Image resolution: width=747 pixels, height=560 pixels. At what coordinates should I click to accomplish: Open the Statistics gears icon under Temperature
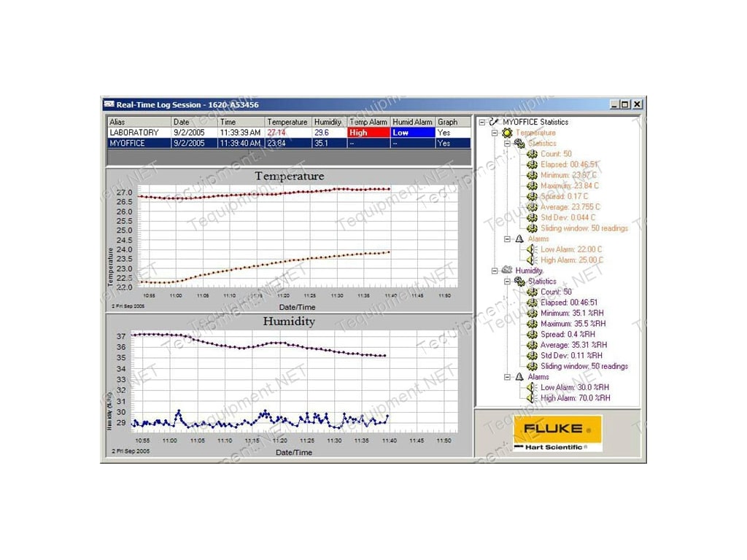tap(519, 142)
